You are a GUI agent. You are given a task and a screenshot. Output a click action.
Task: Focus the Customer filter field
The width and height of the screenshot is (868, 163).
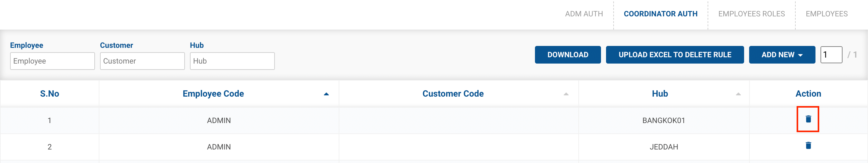coord(142,61)
